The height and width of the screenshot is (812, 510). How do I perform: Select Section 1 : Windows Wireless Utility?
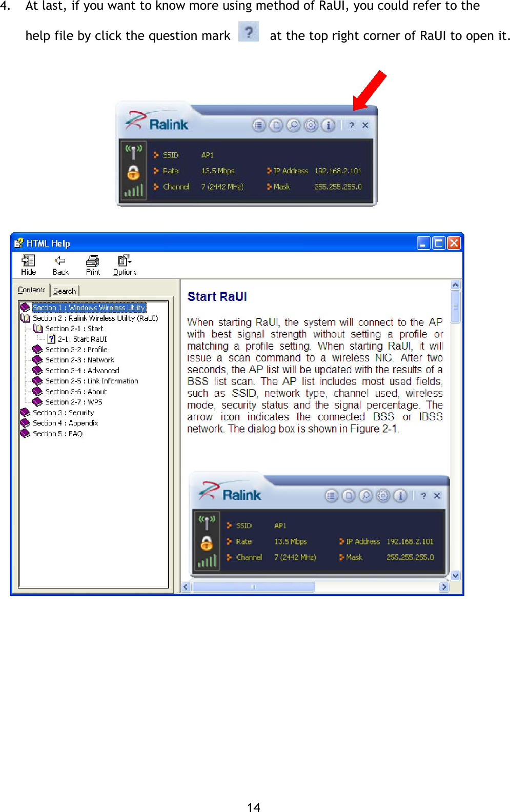tap(89, 308)
